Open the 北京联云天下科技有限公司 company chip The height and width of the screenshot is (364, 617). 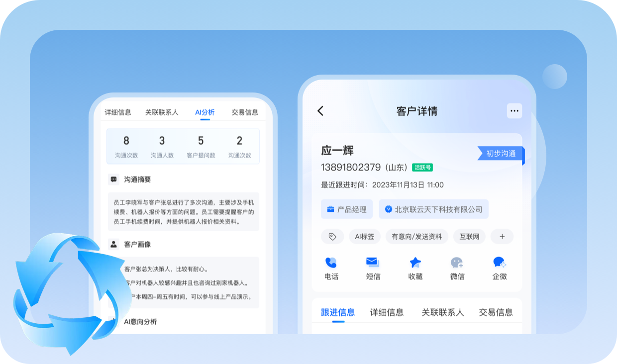coord(433,209)
